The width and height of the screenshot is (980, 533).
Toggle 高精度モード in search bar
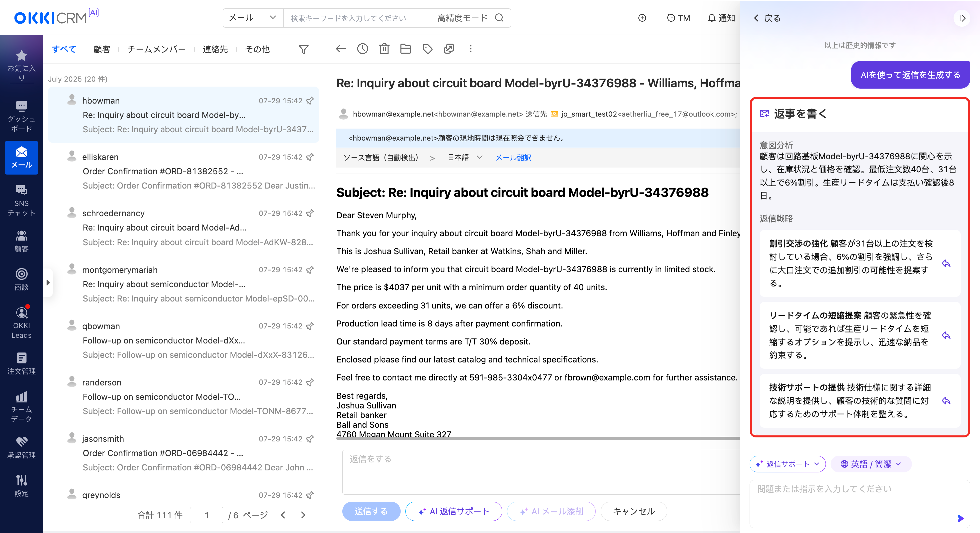(x=462, y=18)
